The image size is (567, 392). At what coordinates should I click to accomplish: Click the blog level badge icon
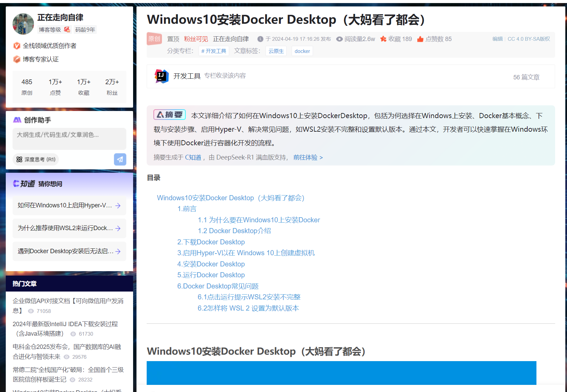coord(67,30)
